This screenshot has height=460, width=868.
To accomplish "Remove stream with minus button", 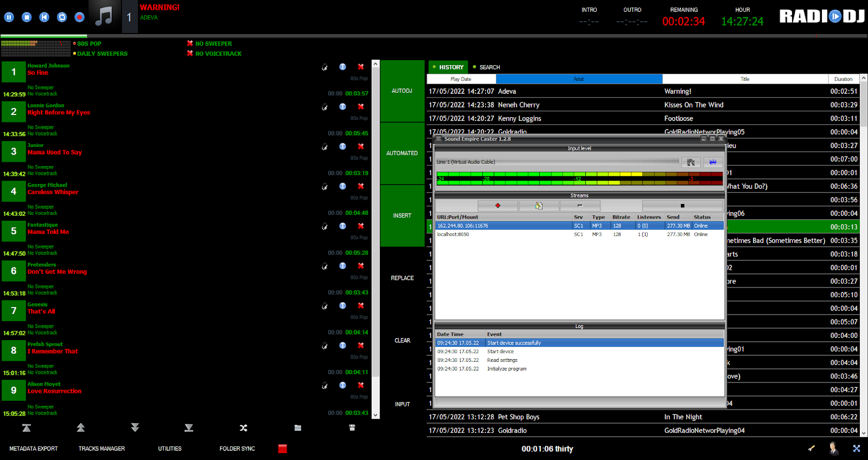I will tap(580, 206).
